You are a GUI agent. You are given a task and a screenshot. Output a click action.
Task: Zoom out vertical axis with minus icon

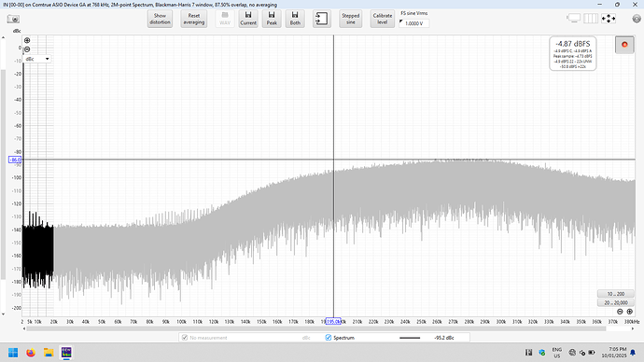27,49
